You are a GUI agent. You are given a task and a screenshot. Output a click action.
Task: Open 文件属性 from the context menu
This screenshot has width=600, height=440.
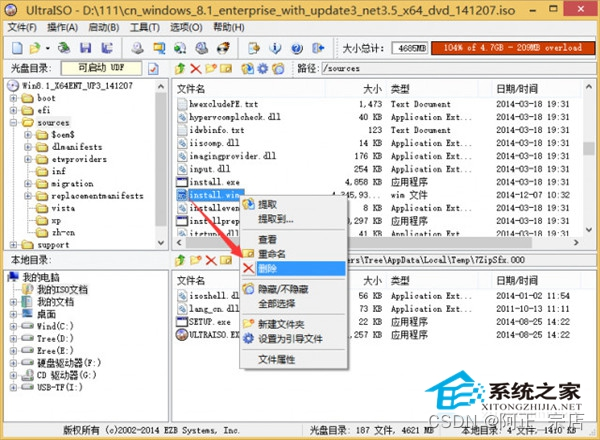pyautogui.click(x=294, y=359)
